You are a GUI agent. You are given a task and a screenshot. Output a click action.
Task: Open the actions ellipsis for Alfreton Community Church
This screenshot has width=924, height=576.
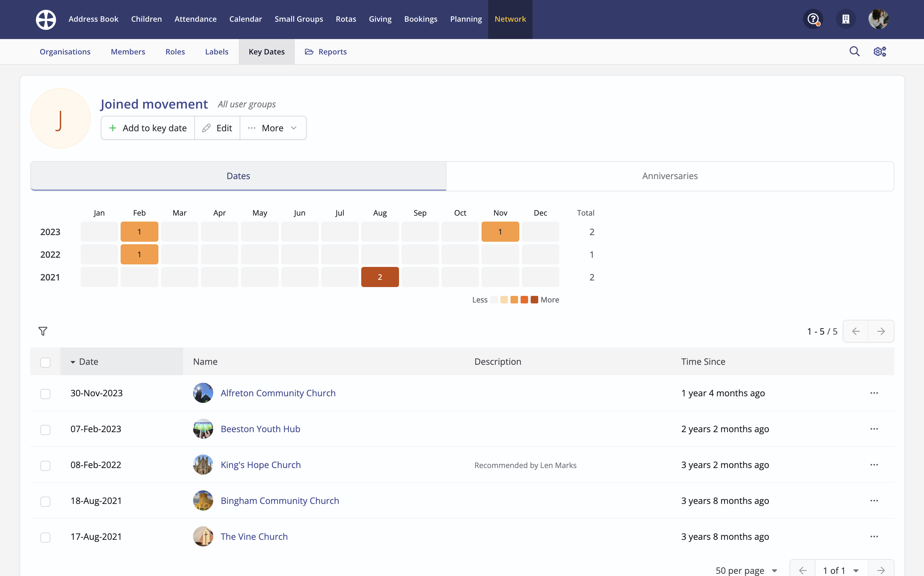click(x=874, y=393)
